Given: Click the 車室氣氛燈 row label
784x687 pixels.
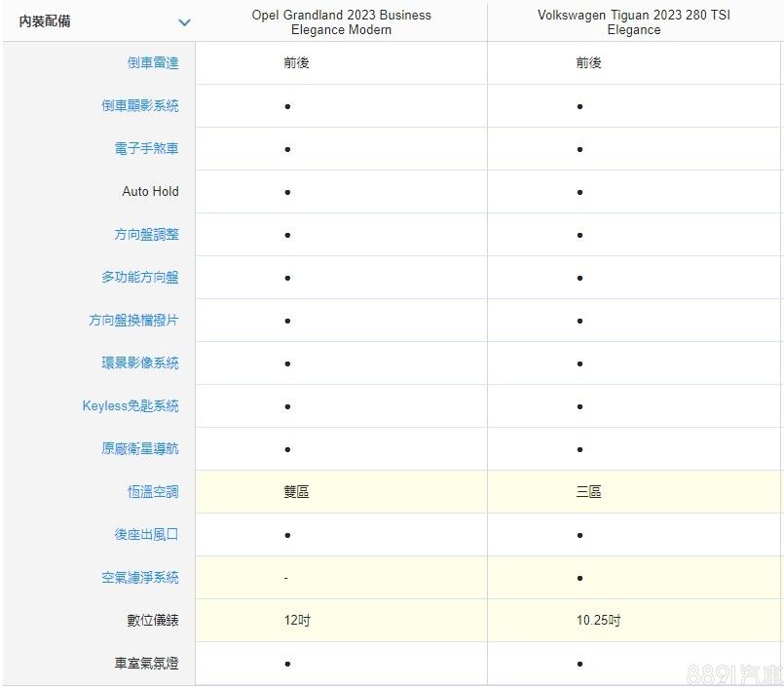Looking at the screenshot, I should point(146,664).
